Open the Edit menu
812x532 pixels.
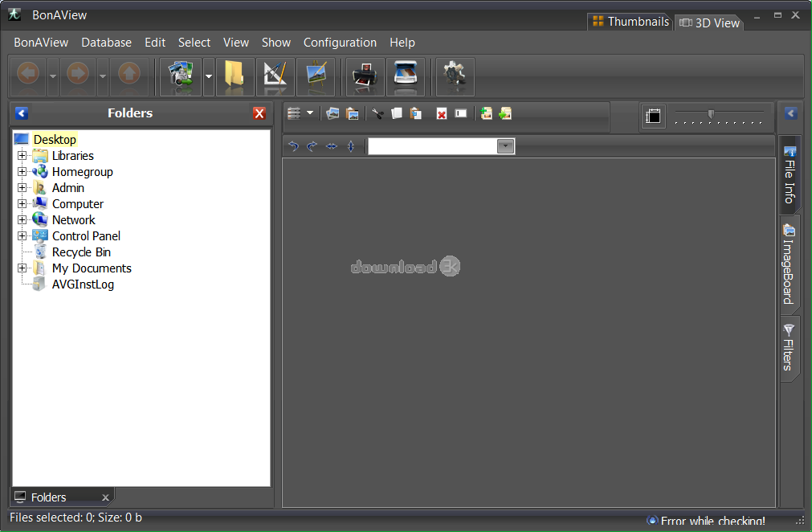pos(155,43)
